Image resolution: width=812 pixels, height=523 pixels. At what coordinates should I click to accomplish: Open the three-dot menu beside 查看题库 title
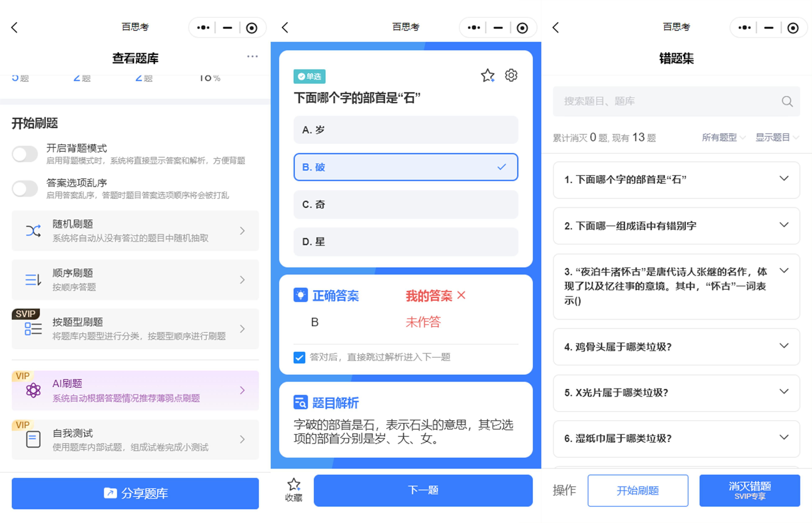point(252,56)
